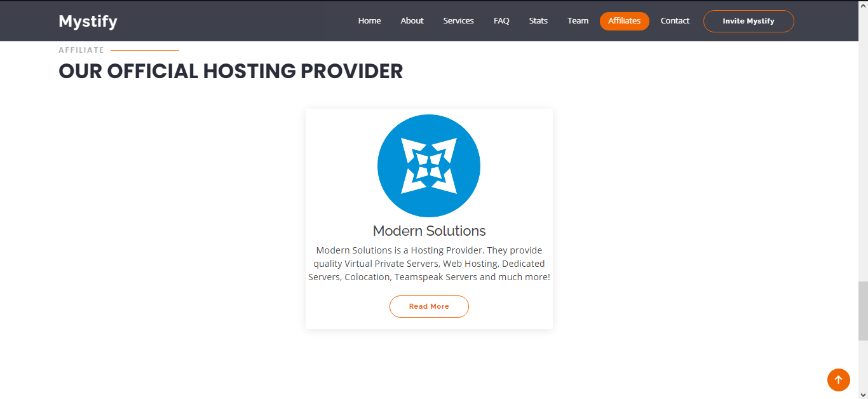The image size is (868, 399).
Task: Click the Modern Solutions description paragraph
Action: (429, 264)
